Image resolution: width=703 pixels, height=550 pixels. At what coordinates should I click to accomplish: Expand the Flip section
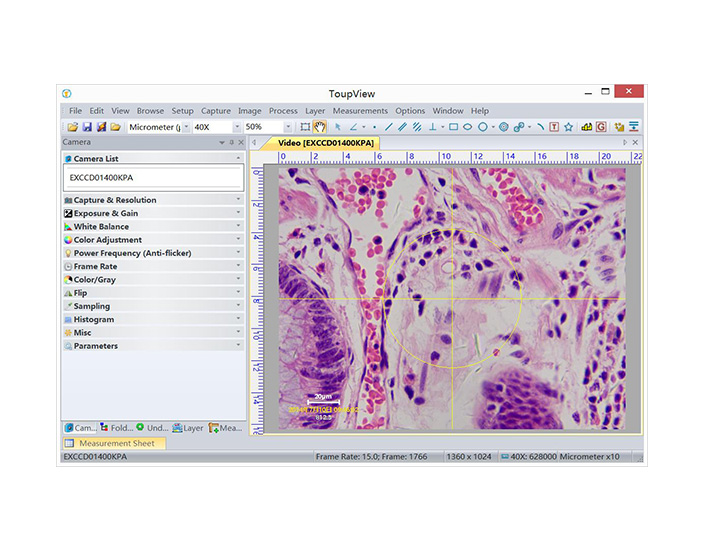click(153, 293)
